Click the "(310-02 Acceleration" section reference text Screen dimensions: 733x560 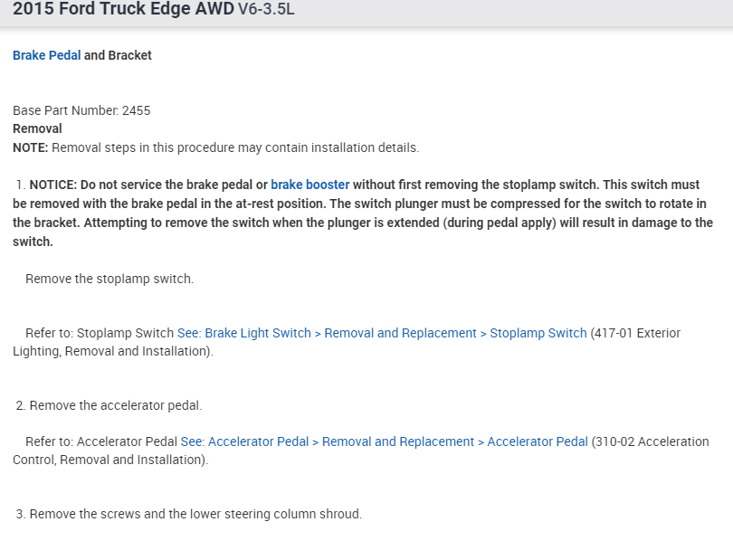click(650, 441)
